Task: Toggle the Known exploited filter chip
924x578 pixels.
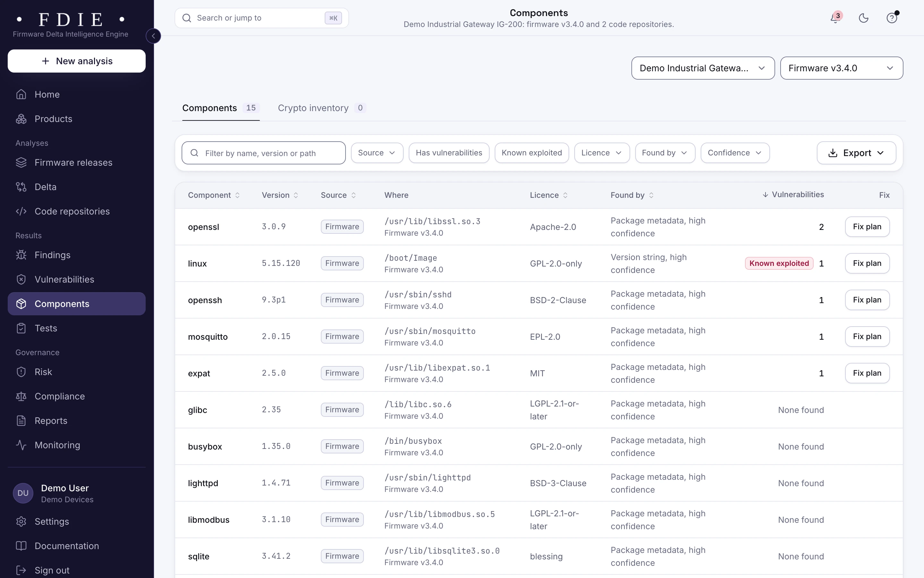Action: (532, 153)
